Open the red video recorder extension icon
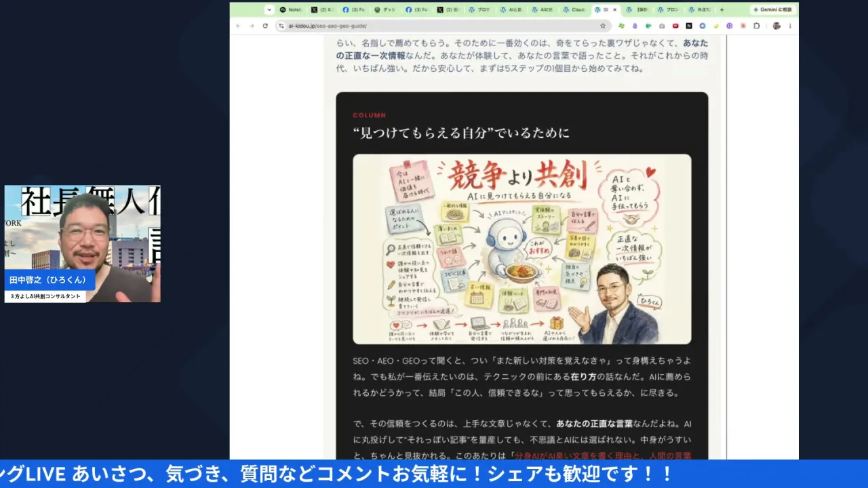Image resolution: width=868 pixels, height=488 pixels. (675, 26)
